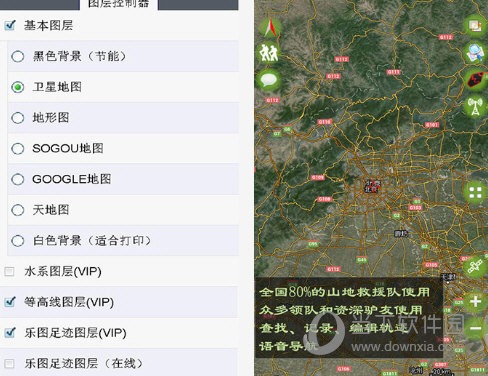Select 黑色背景（节能） radio option
The width and height of the screenshot is (488, 376).
pyautogui.click(x=17, y=56)
